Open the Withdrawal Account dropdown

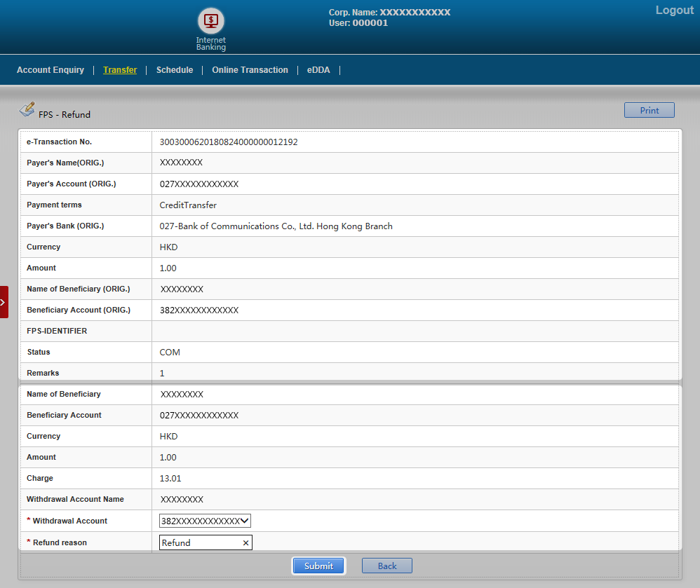(x=205, y=521)
